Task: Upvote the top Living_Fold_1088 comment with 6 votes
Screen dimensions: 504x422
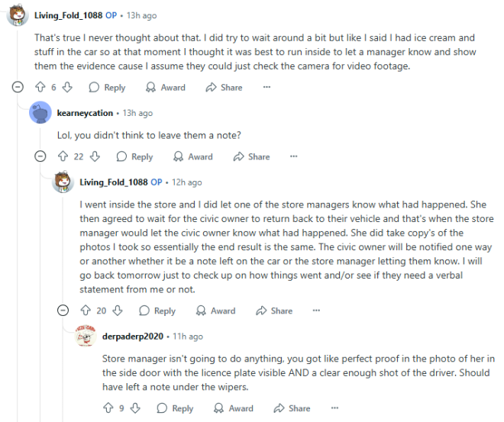Action: click(41, 88)
